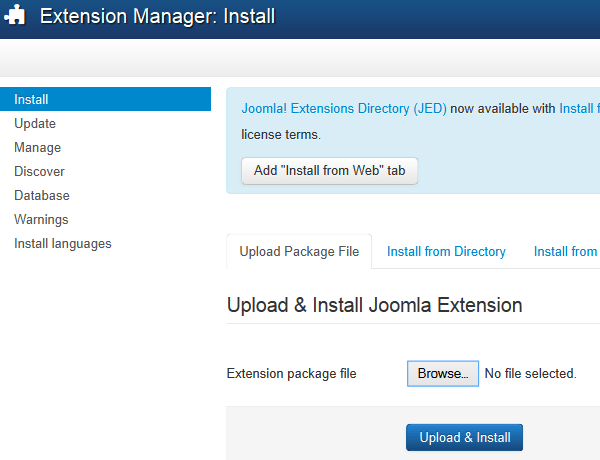The image size is (600, 460).
Task: Click Install languages in the sidebar
Action: pyautogui.click(x=63, y=244)
